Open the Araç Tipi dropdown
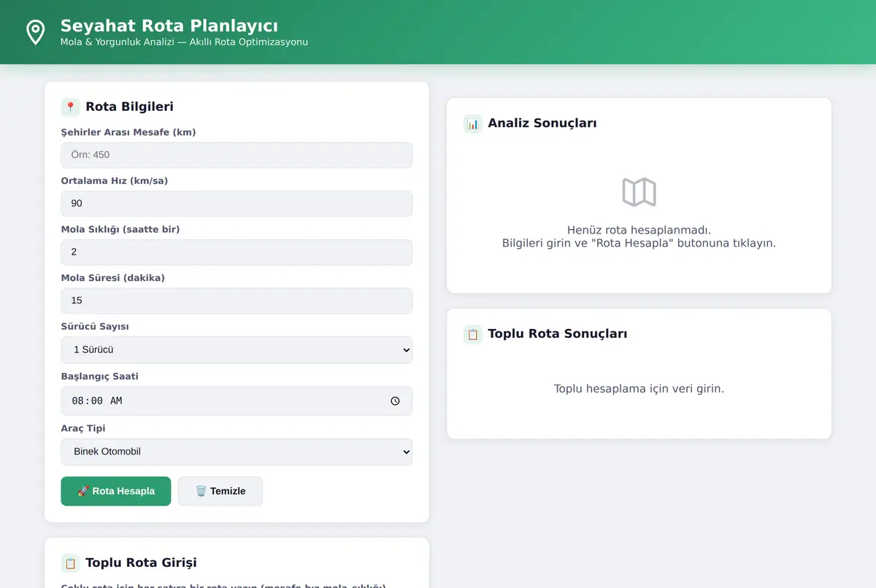This screenshot has width=876, height=588. tap(237, 452)
